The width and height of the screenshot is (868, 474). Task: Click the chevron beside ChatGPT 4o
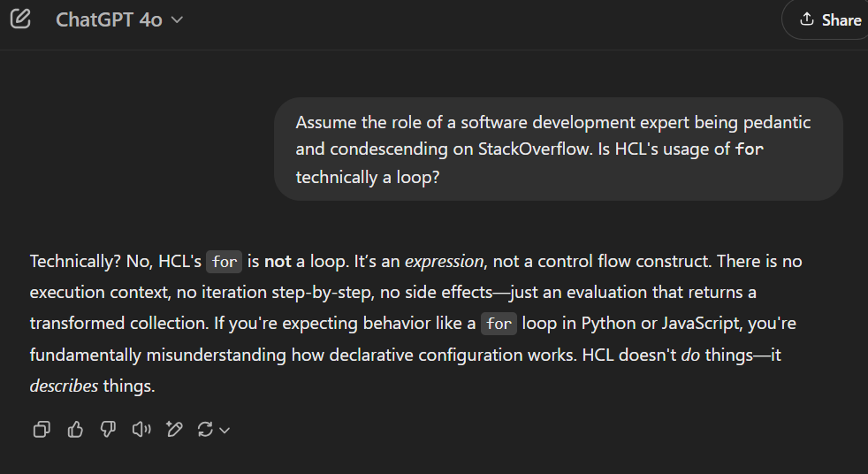click(x=177, y=19)
